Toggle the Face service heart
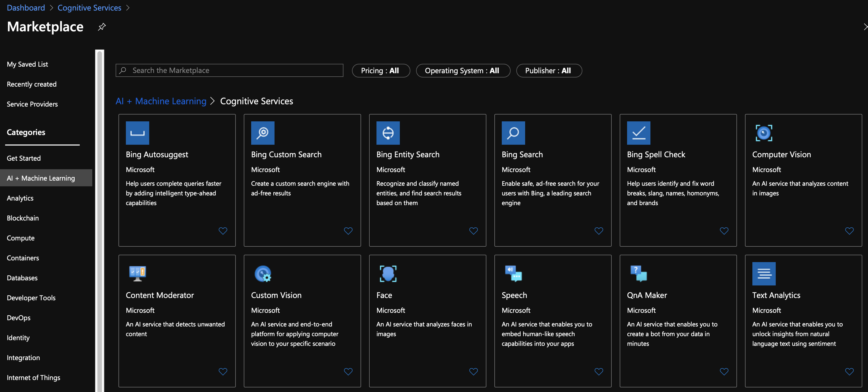The image size is (868, 392). [x=474, y=371]
